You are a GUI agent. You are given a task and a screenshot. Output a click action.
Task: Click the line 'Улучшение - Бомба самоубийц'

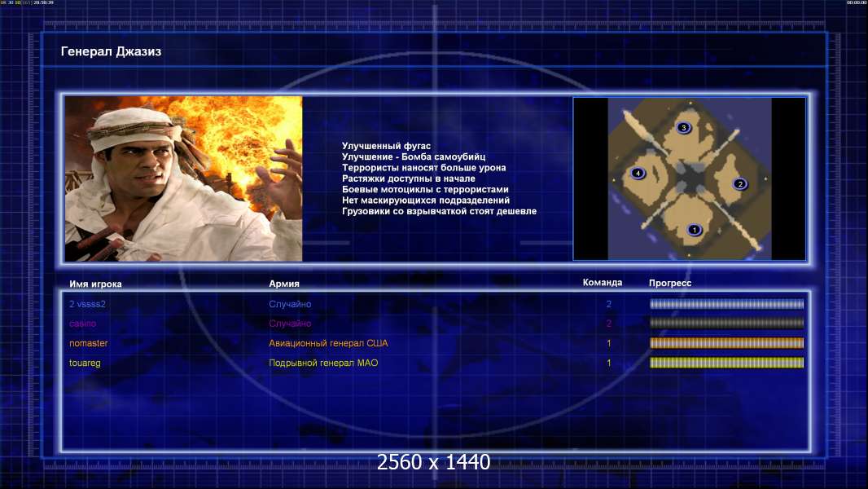point(414,156)
